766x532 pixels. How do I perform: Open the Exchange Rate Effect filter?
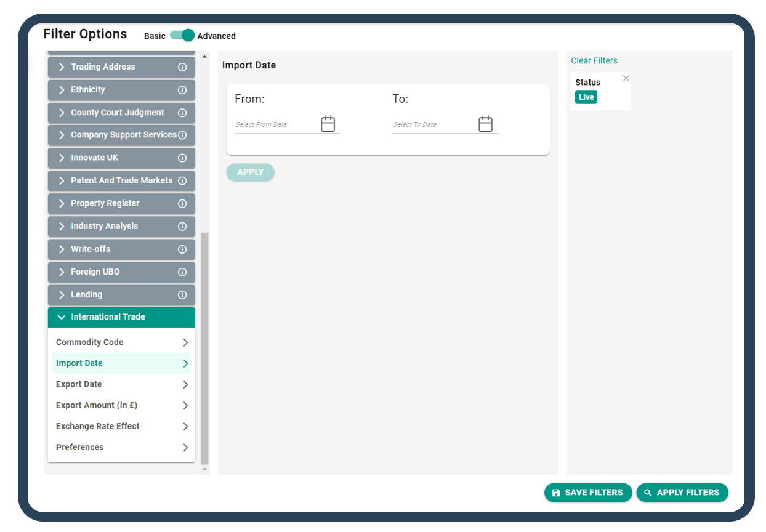coord(121,426)
